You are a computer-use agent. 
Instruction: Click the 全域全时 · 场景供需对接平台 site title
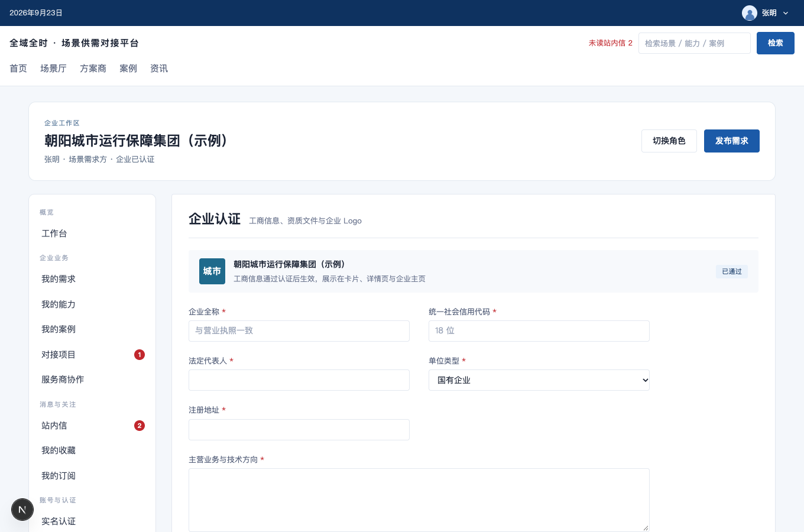[74, 43]
